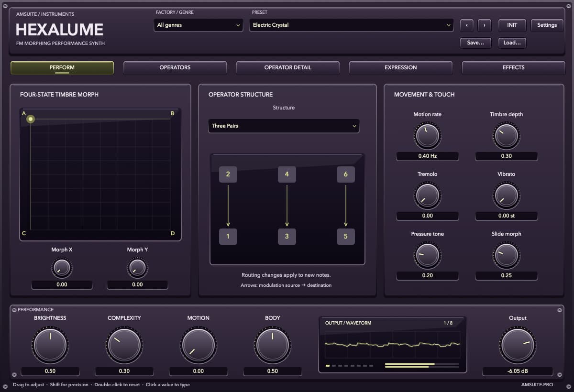
Task: Switch to the Operators tab
Action: click(175, 68)
